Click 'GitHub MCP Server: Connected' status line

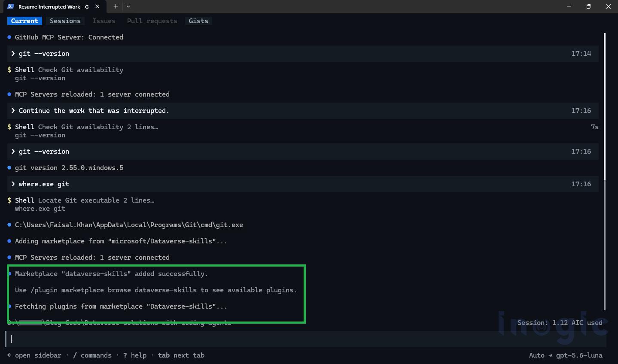[65, 37]
